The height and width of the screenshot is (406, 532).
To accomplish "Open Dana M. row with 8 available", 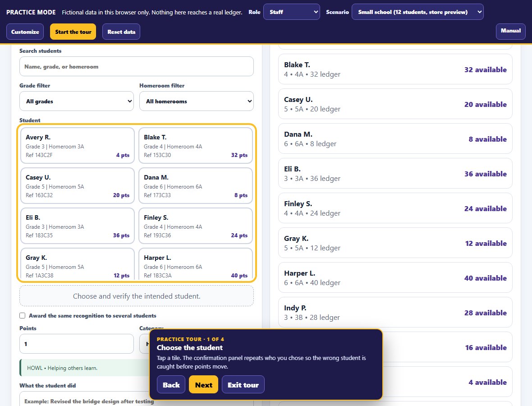I will coord(395,138).
